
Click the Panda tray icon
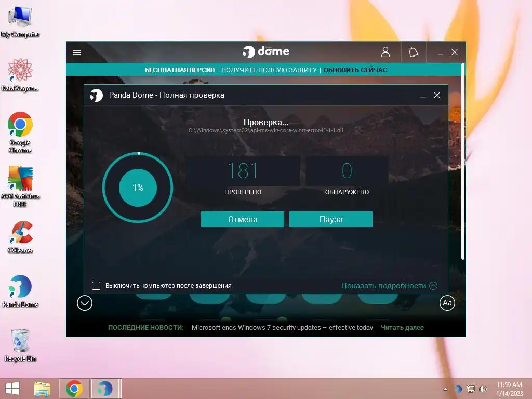pos(458,389)
